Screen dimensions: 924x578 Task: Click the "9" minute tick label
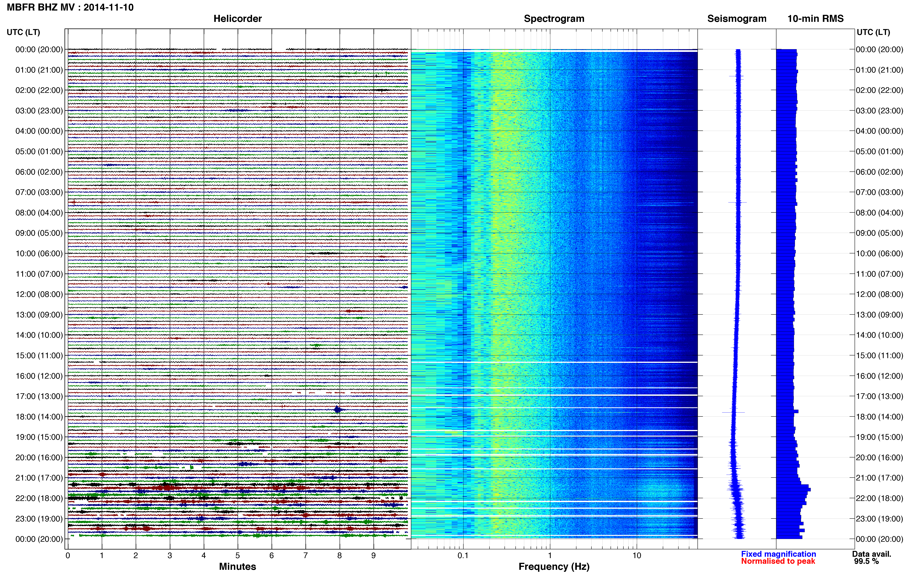point(373,555)
